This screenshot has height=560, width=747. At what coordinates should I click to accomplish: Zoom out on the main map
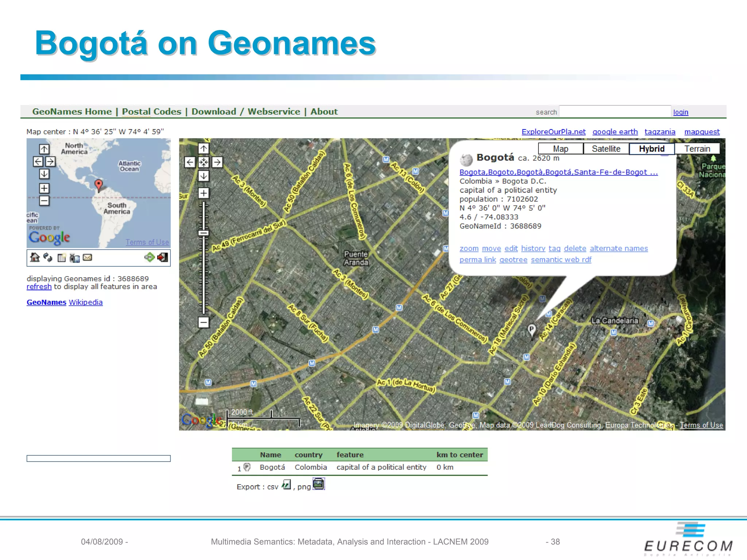coord(204,322)
